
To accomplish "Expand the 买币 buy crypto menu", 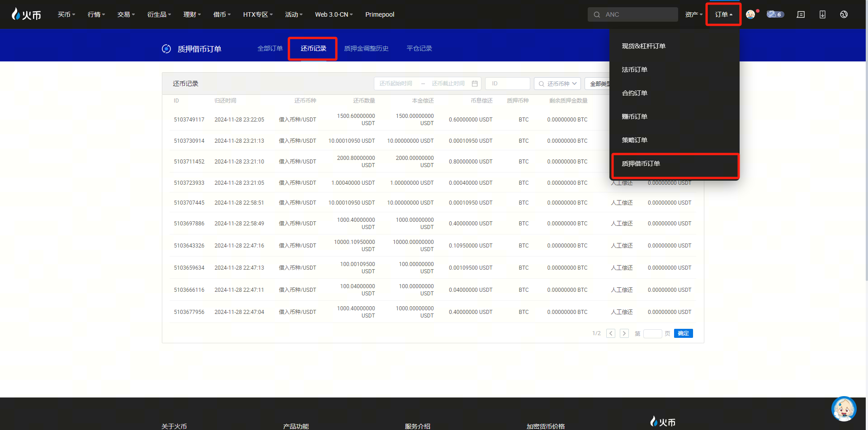I will point(66,14).
